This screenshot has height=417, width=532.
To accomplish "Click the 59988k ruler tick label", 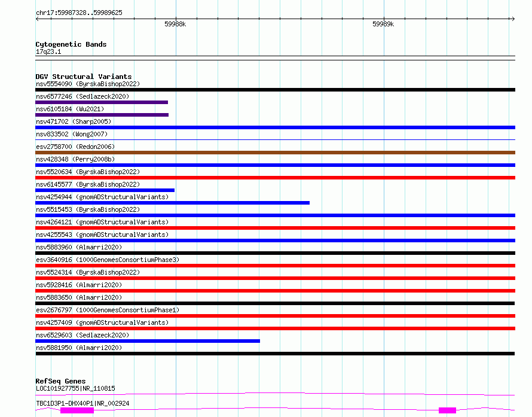I will point(175,24).
